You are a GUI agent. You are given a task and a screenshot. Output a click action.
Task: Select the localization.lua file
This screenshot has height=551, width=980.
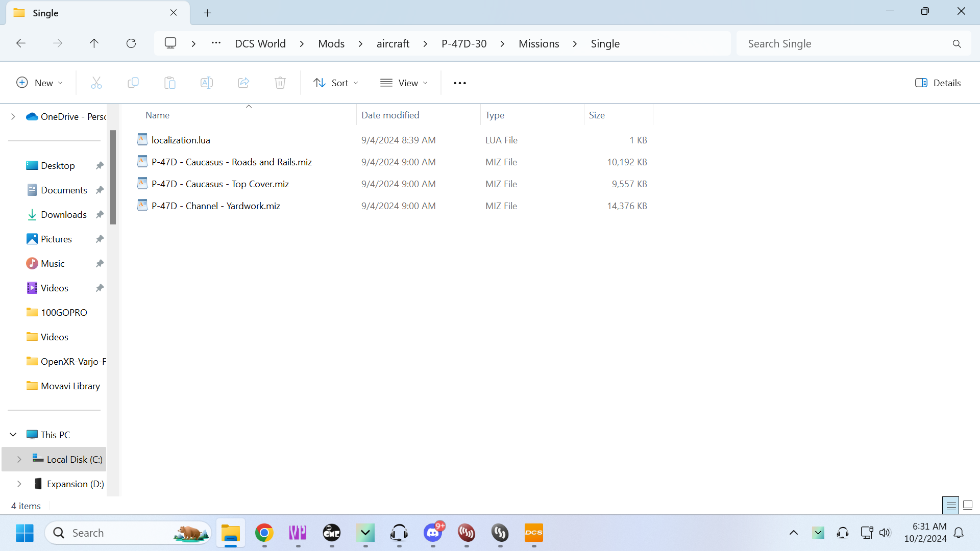(181, 140)
